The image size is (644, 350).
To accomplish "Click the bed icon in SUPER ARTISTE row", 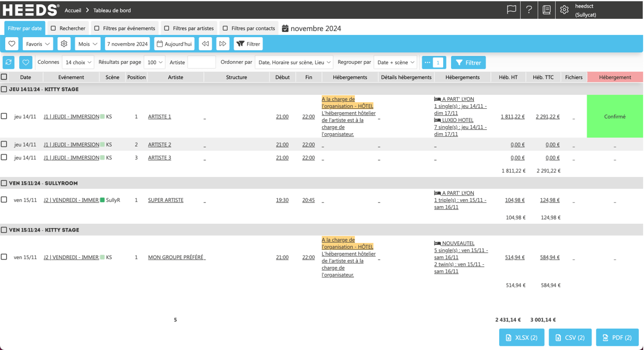I will [x=438, y=193].
